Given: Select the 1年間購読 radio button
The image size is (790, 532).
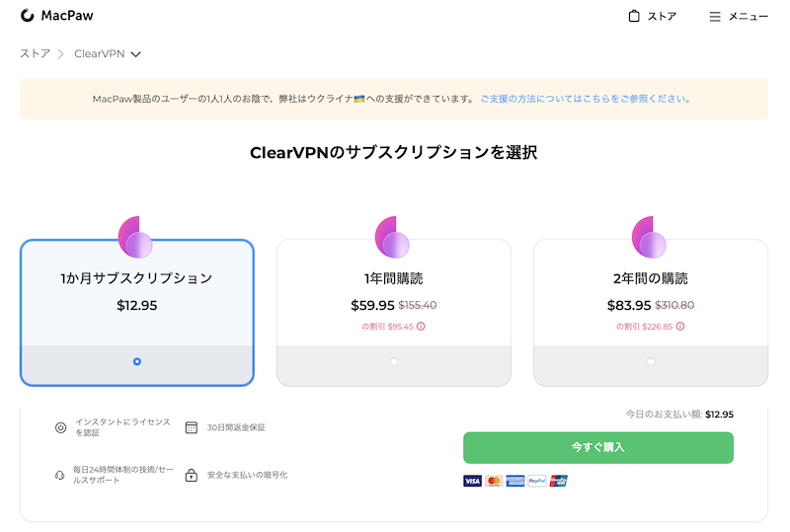Looking at the screenshot, I should pos(394,361).
